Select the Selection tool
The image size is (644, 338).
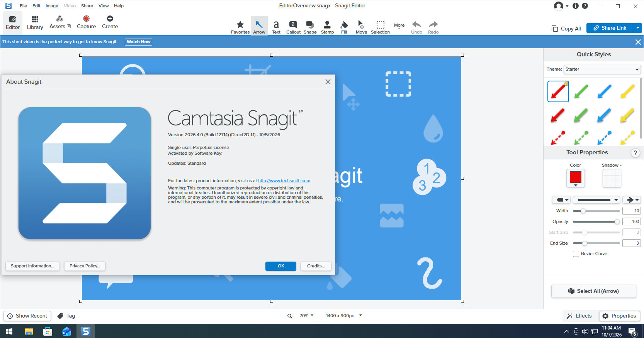tap(380, 26)
